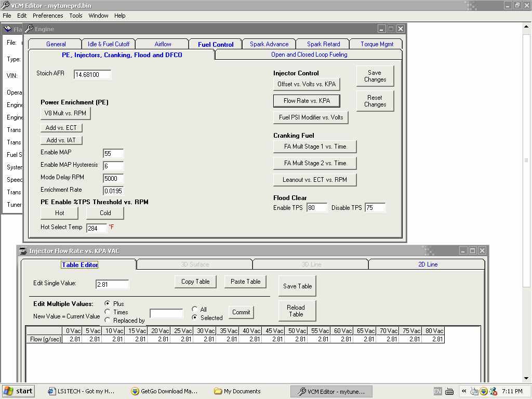Click the on-screen keyboard icon in taskbar
The height and width of the screenshot is (399, 532).
(449, 391)
